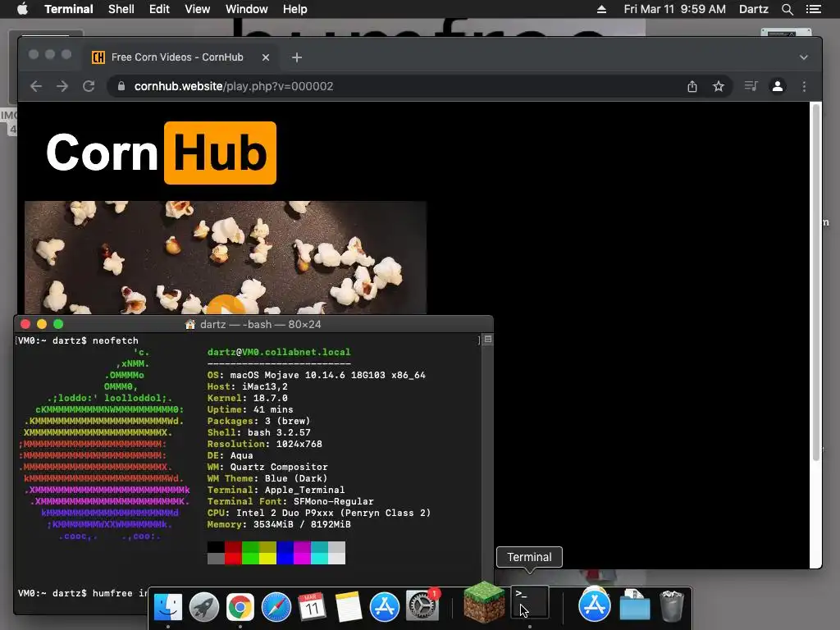Open Notification Center list icon
The width and height of the screenshot is (840, 630).
(813, 9)
